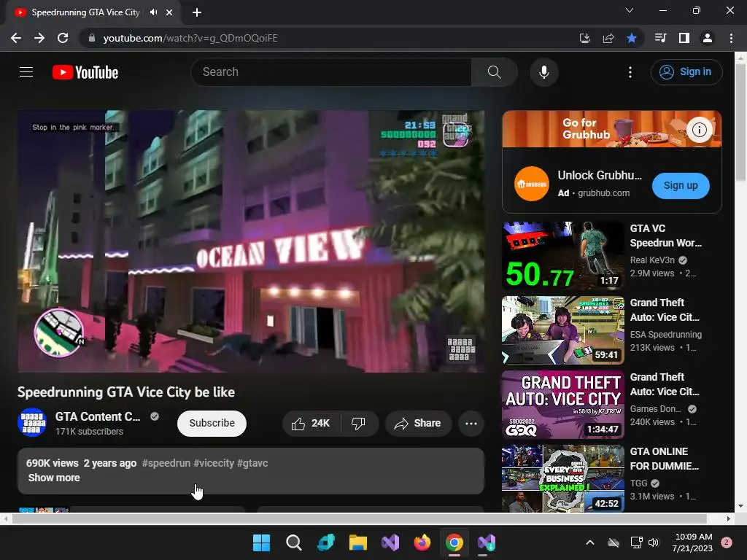747x560 pixels.
Task: Click install app icon in address bar
Action: pyautogui.click(x=584, y=38)
